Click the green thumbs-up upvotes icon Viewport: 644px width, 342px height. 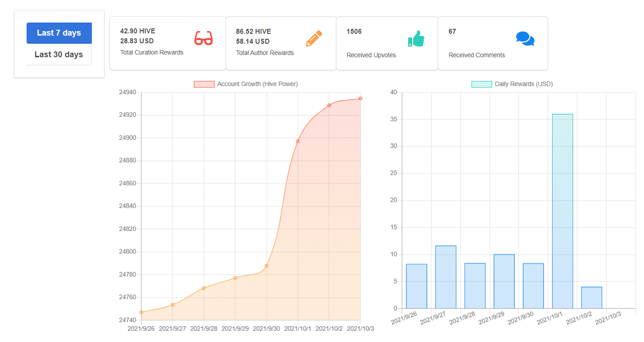416,39
